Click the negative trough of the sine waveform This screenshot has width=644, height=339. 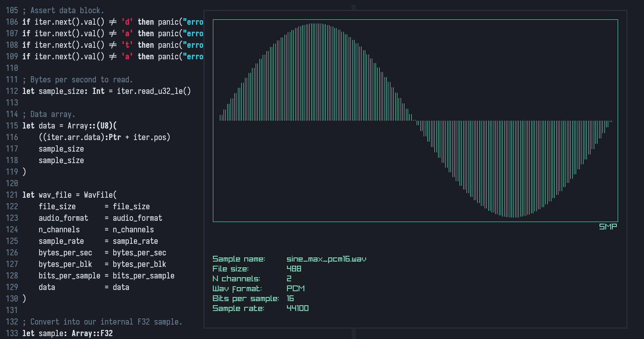point(513,216)
